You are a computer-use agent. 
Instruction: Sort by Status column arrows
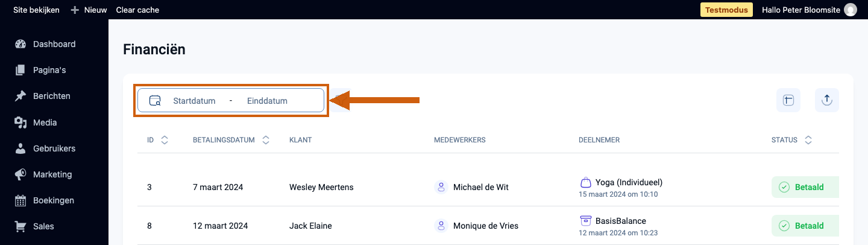[808, 140]
